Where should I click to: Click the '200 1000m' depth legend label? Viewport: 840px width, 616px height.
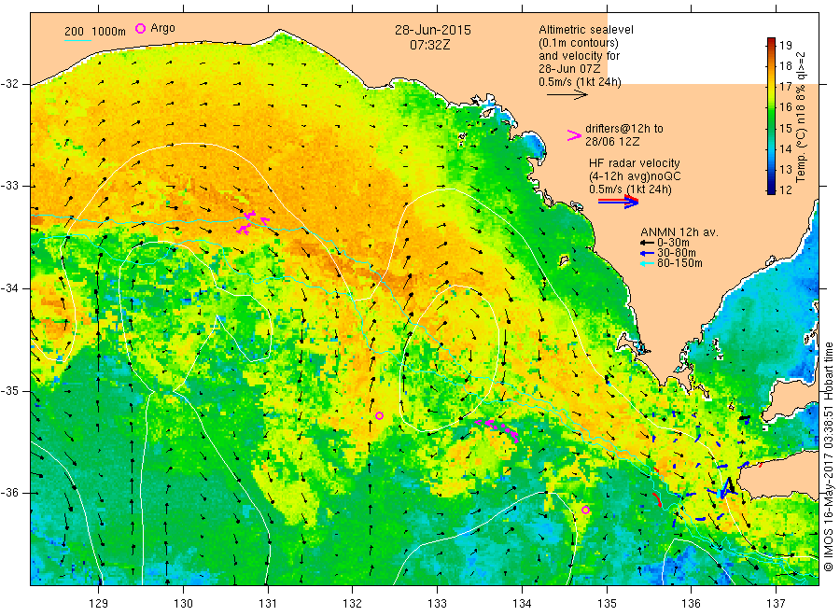click(x=95, y=32)
